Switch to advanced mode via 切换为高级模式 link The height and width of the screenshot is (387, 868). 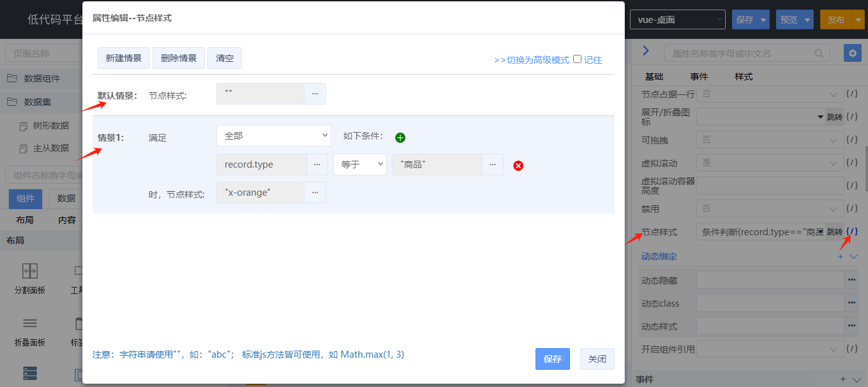click(532, 60)
